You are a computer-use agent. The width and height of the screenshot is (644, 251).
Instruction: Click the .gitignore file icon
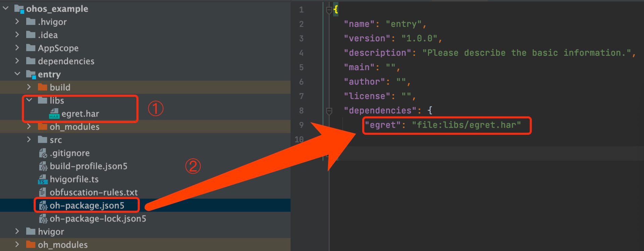coord(43,153)
